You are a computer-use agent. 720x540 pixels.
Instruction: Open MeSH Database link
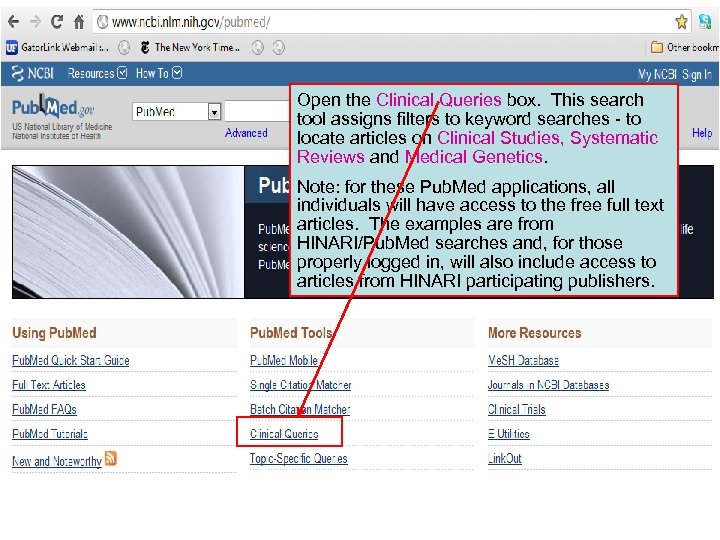point(523,360)
